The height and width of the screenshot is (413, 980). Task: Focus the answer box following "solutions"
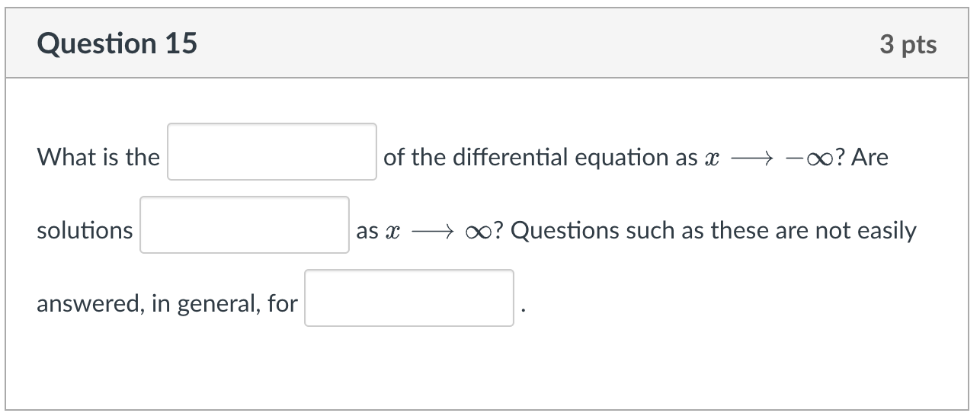click(245, 226)
